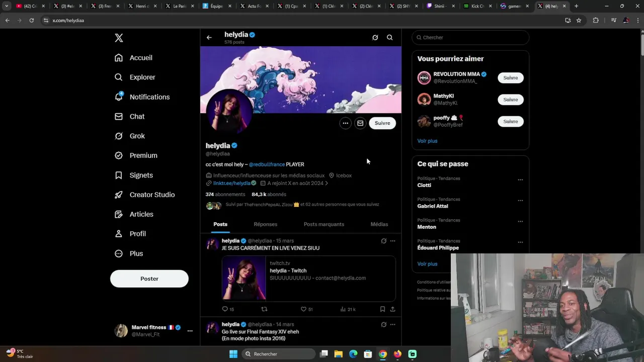
Task: Open 374 abonnements list
Action: pyautogui.click(x=225, y=195)
